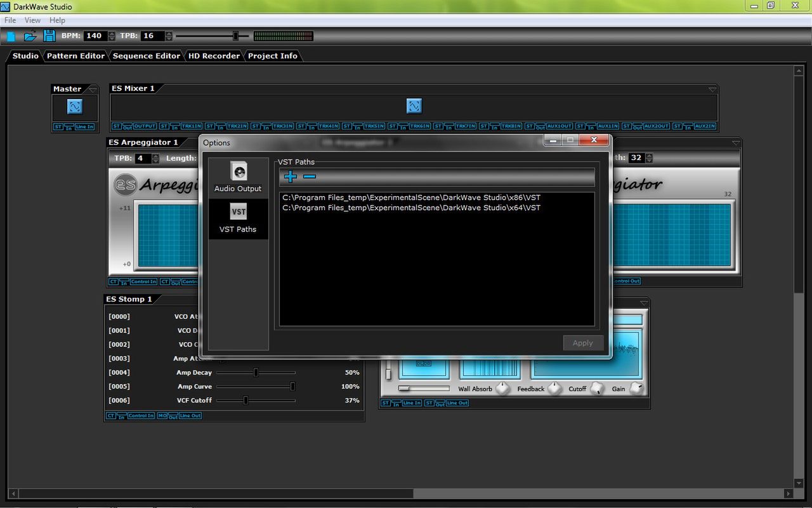The height and width of the screenshot is (508, 812).
Task: Save the project with the floppy disk icon
Action: [49, 36]
